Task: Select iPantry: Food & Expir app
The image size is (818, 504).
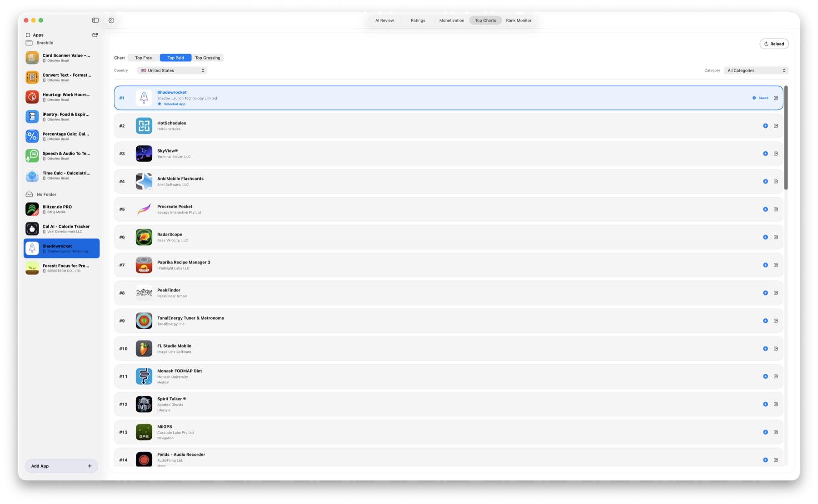Action: coord(61,116)
